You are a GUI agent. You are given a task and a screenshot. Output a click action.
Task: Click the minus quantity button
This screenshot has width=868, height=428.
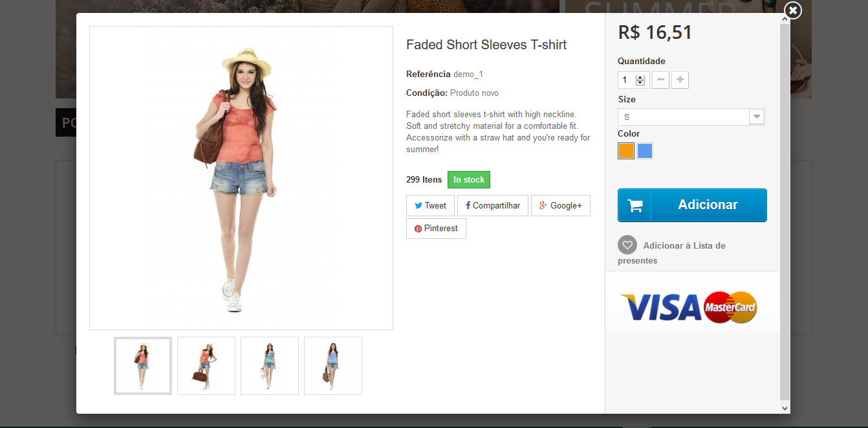point(660,80)
